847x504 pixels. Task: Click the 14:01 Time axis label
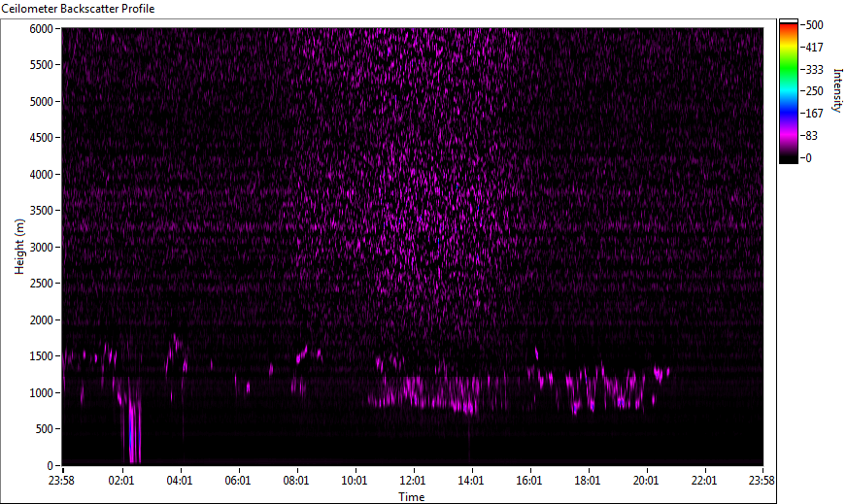[x=471, y=481]
